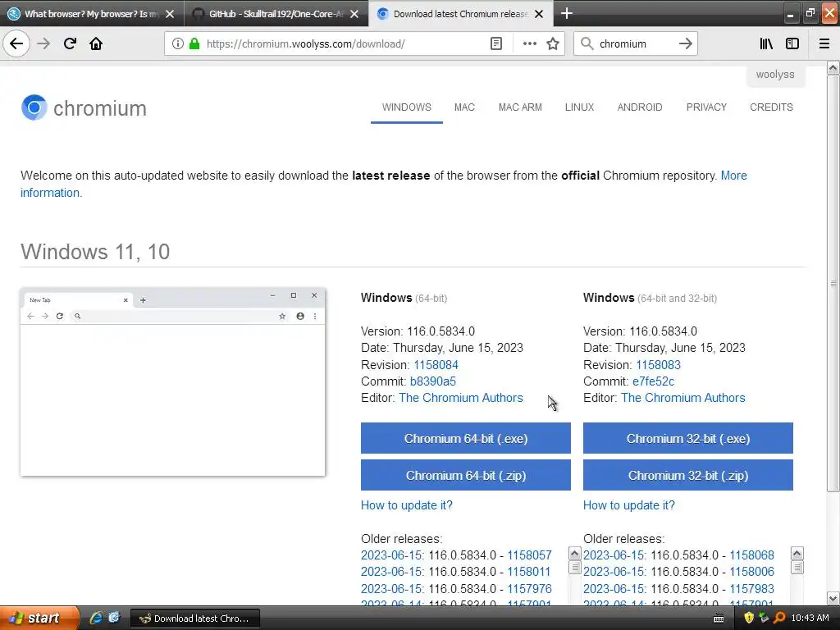Show site information icon in address bar
The width and height of the screenshot is (840, 630).
pos(178,43)
